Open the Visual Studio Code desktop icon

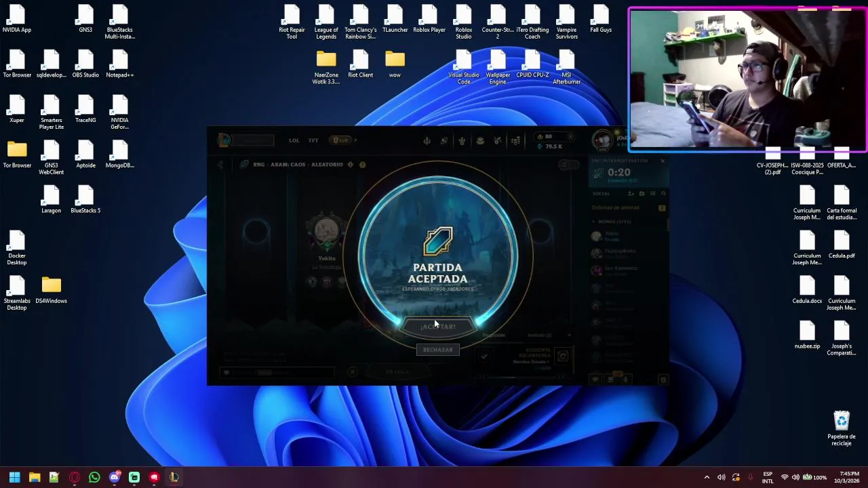[464, 68]
